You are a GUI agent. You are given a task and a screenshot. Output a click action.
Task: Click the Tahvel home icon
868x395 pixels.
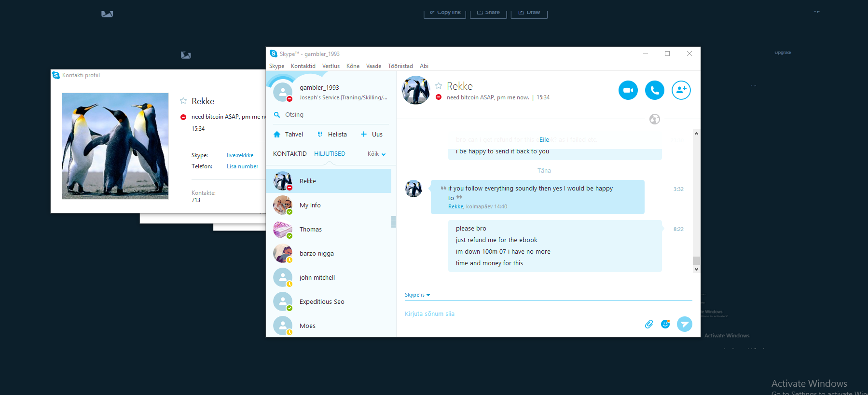277,135
